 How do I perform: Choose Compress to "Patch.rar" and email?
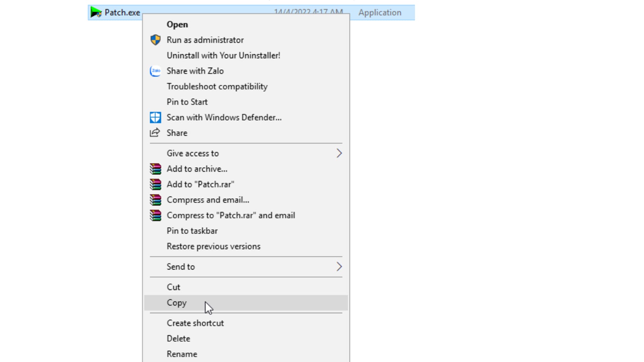[x=231, y=215]
